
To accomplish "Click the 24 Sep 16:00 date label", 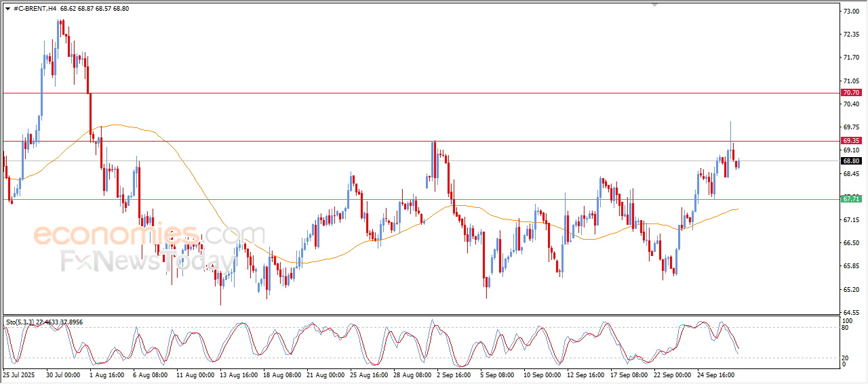I will pos(715,374).
